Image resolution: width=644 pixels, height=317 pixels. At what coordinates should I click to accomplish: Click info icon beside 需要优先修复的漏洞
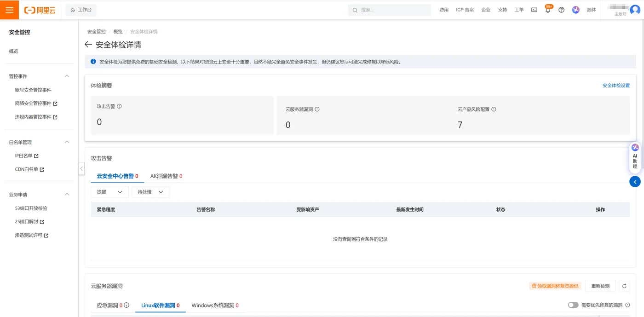click(627, 305)
